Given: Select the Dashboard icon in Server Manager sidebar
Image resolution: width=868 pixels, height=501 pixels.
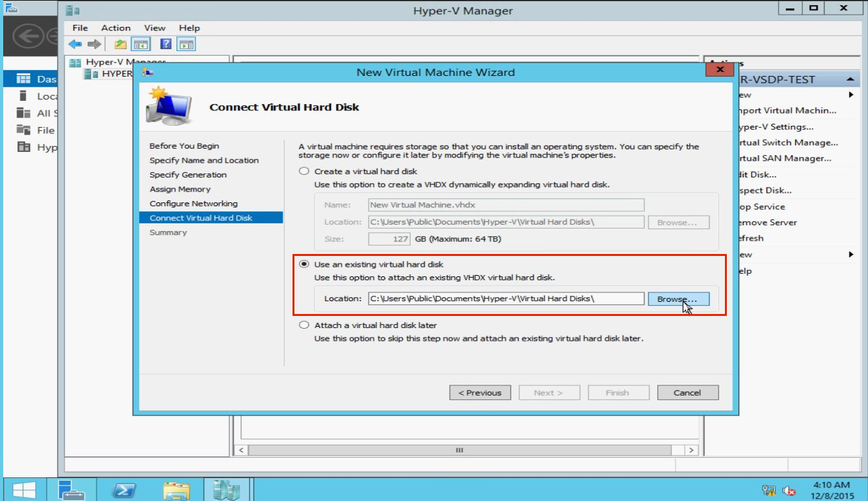Looking at the screenshot, I should tap(24, 79).
